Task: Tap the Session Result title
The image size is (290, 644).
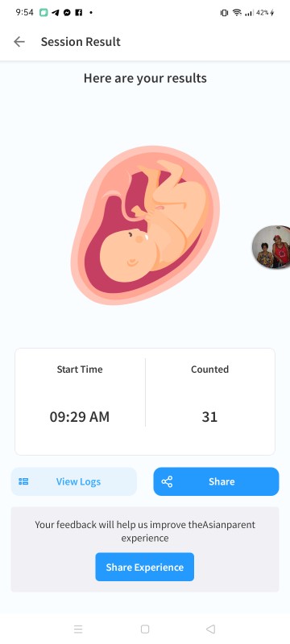Action: click(81, 42)
